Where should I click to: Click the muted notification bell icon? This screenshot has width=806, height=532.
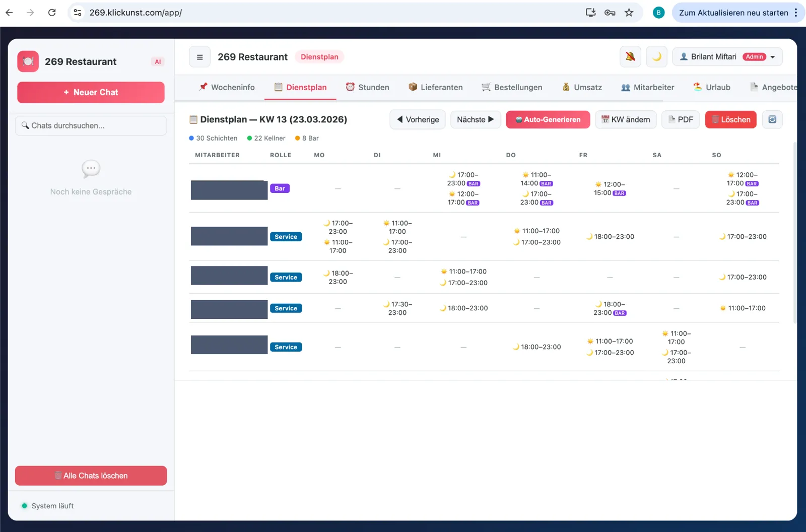(630, 57)
